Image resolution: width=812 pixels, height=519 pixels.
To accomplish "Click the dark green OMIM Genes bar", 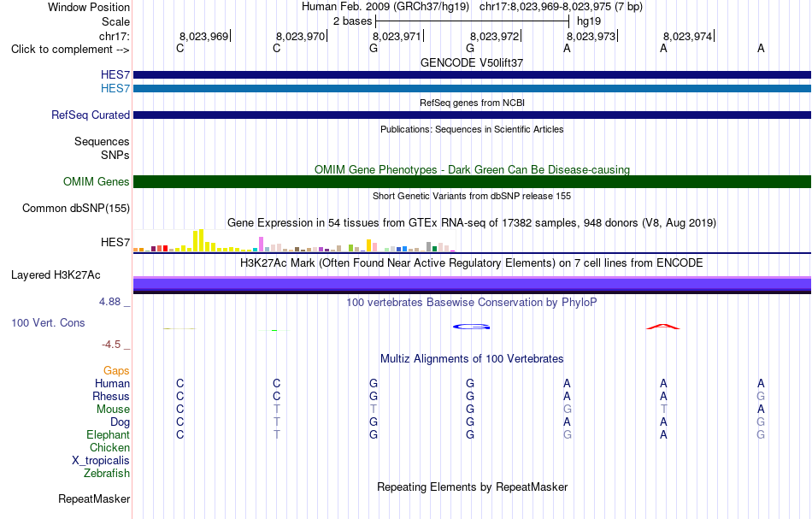I will point(472,182).
